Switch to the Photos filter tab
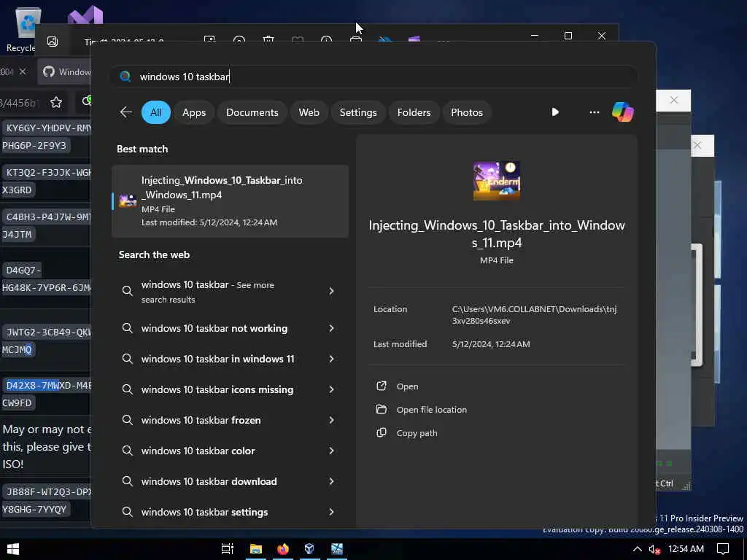Image resolution: width=747 pixels, height=560 pixels. [467, 112]
